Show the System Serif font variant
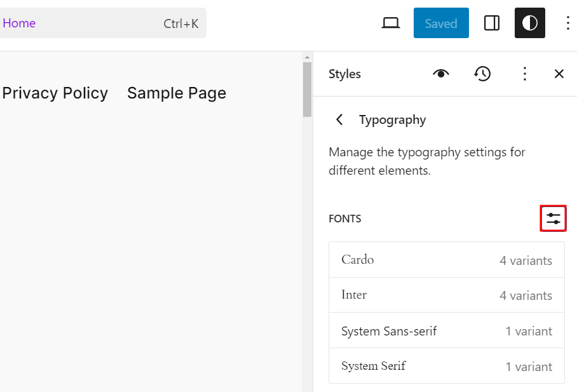 [447, 366]
